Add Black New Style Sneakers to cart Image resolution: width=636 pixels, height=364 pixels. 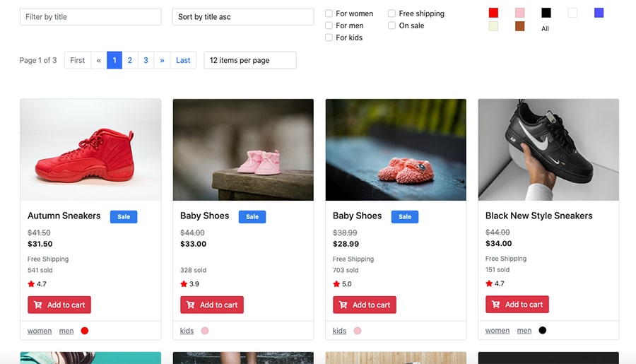point(517,305)
